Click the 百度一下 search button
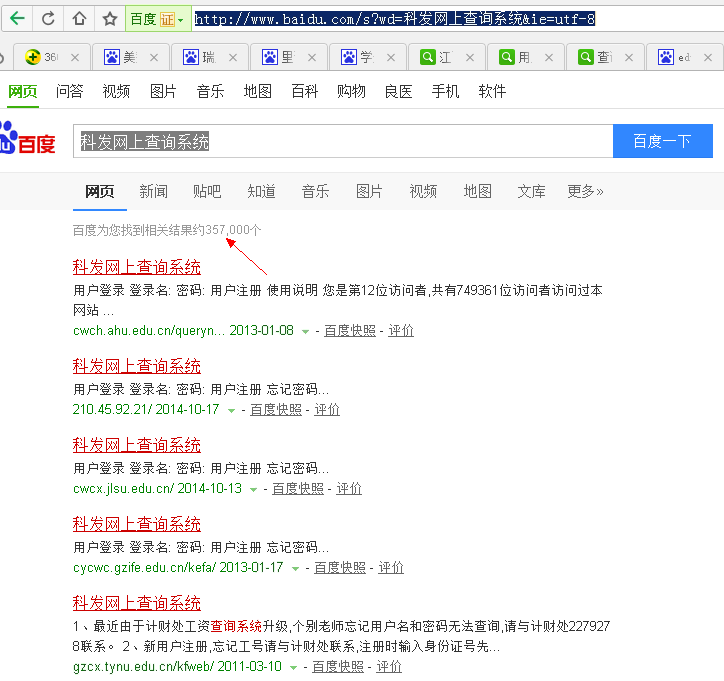This screenshot has width=724, height=681. 663,141
